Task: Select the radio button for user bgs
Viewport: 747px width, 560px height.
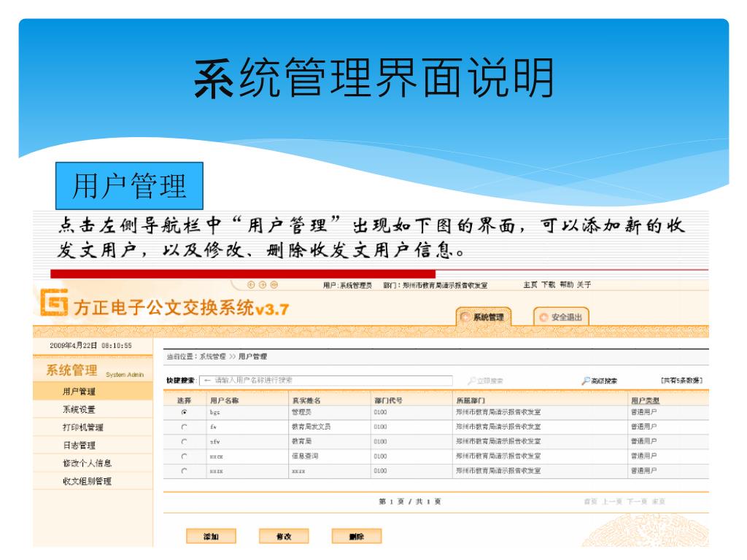Action: [x=185, y=413]
